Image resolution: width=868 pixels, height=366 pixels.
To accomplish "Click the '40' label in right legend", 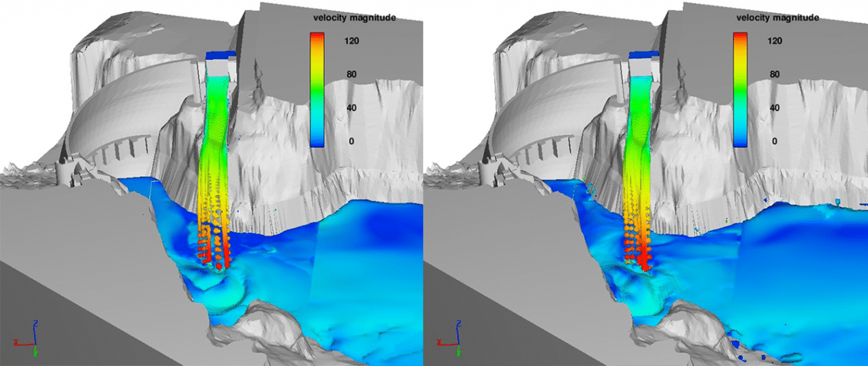I will 774,108.
